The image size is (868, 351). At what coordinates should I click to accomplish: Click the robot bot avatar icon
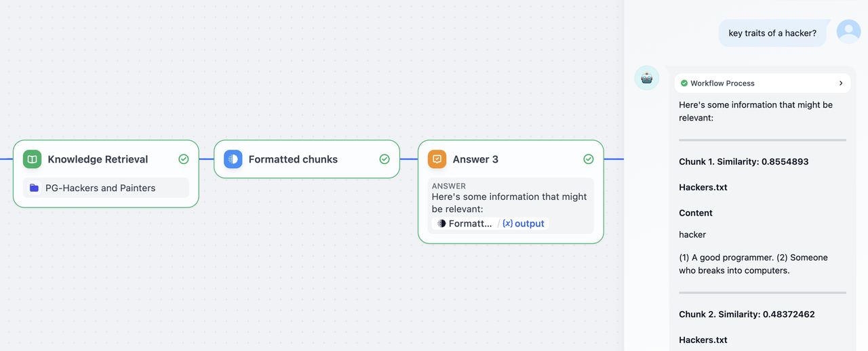pyautogui.click(x=646, y=78)
